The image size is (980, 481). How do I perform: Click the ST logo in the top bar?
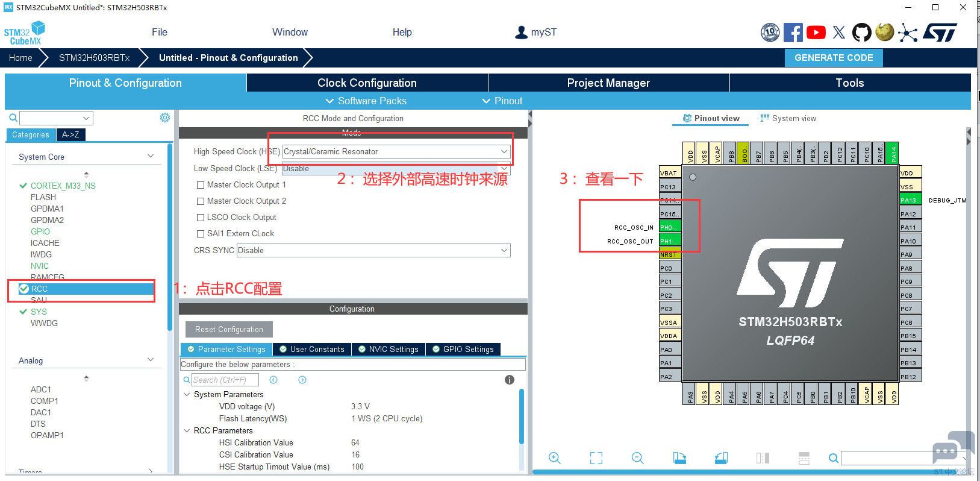click(940, 33)
